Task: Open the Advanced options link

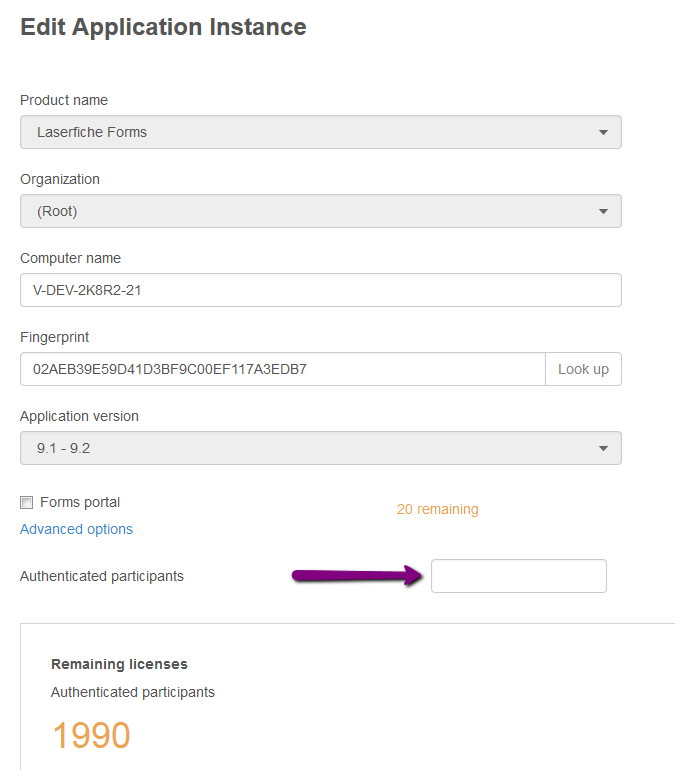Action: 76,529
